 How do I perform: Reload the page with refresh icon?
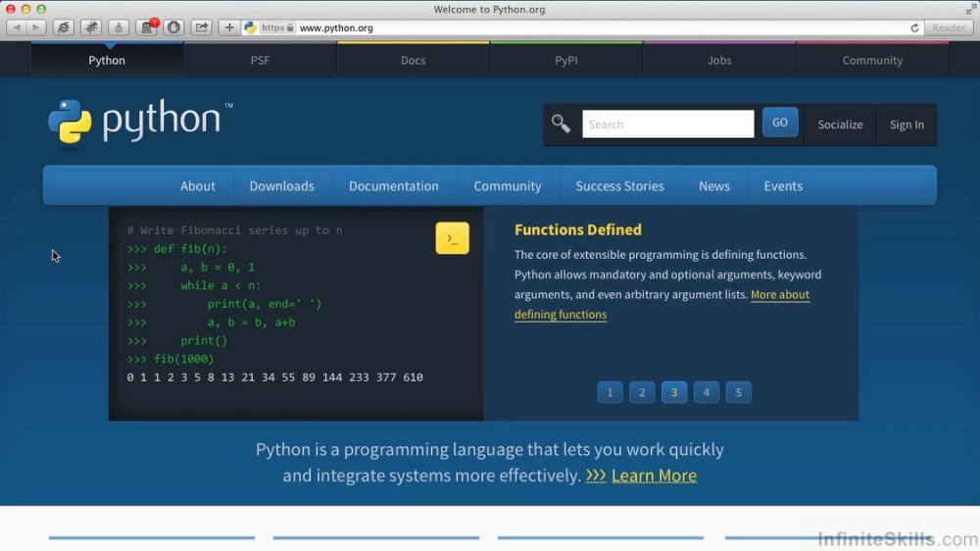click(x=914, y=28)
